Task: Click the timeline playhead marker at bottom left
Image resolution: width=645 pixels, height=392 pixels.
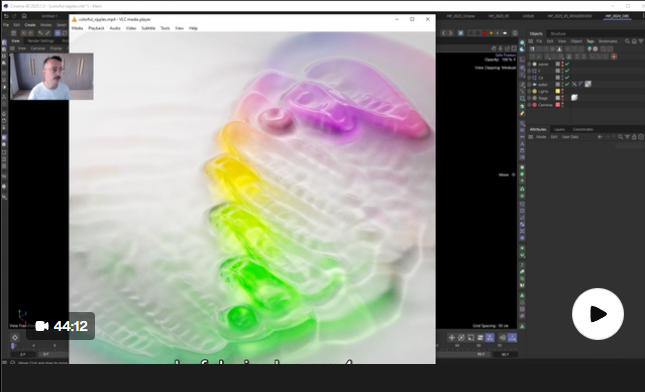Action: click(13, 346)
